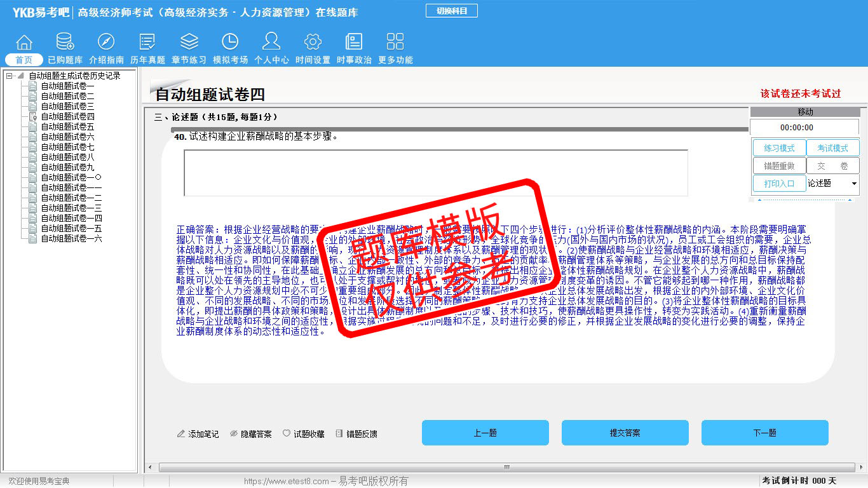Open the 历年真题 checklist icon
This screenshot has width=868, height=488.
[147, 43]
